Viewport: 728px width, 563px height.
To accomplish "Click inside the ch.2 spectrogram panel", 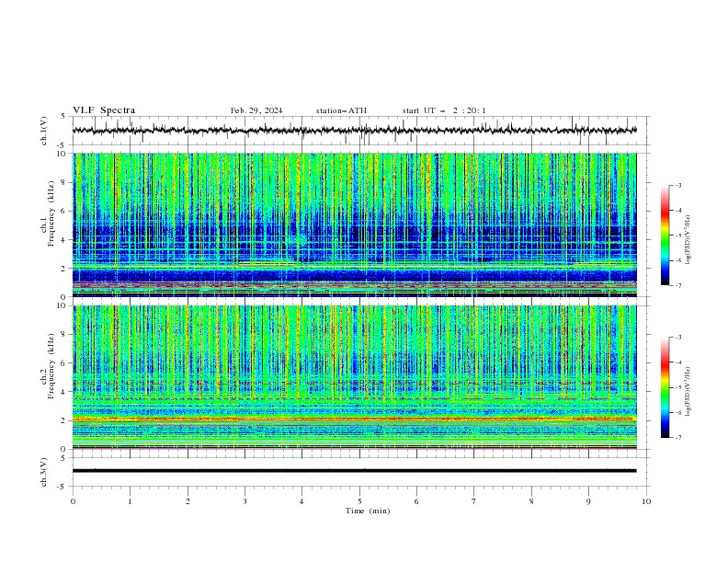I will pyautogui.click(x=354, y=377).
